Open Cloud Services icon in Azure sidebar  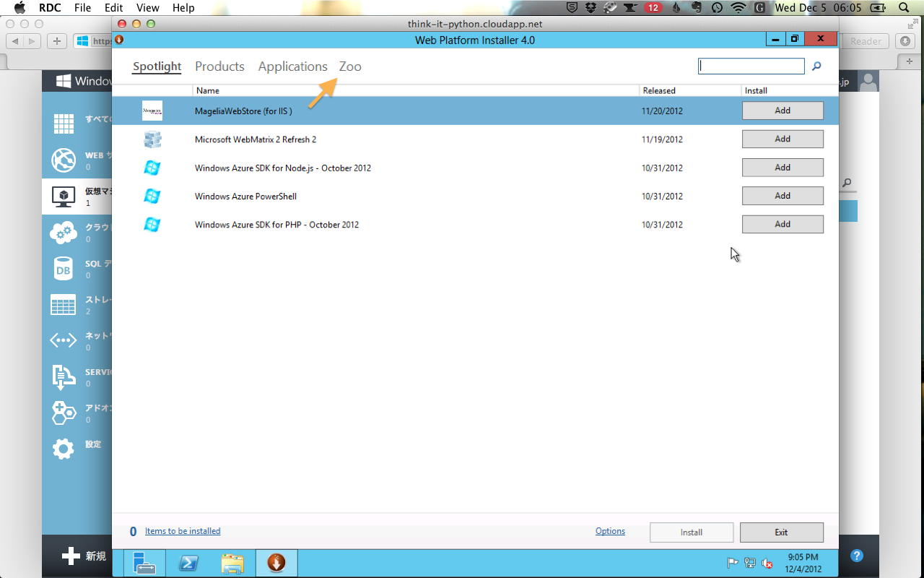pyautogui.click(x=64, y=232)
